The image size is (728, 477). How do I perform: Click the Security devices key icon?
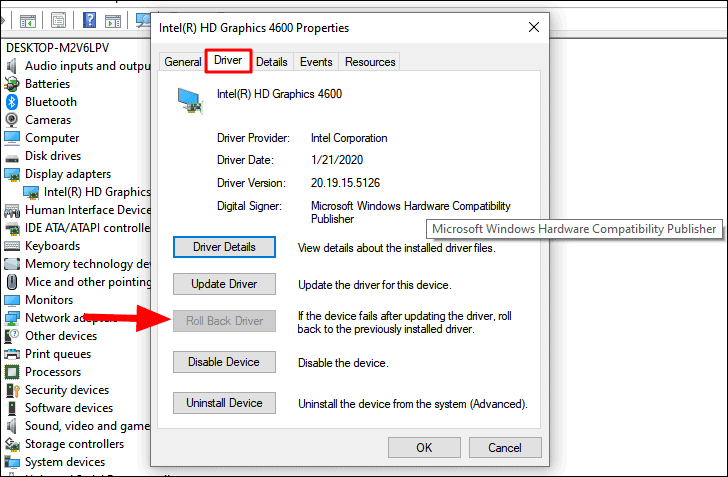click(x=12, y=390)
